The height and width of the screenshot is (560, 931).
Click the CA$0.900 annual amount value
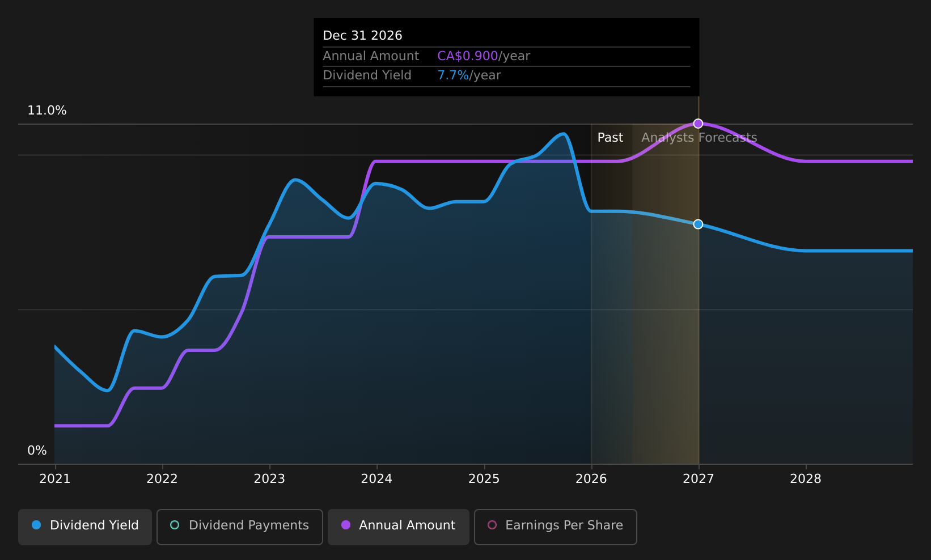pos(468,56)
